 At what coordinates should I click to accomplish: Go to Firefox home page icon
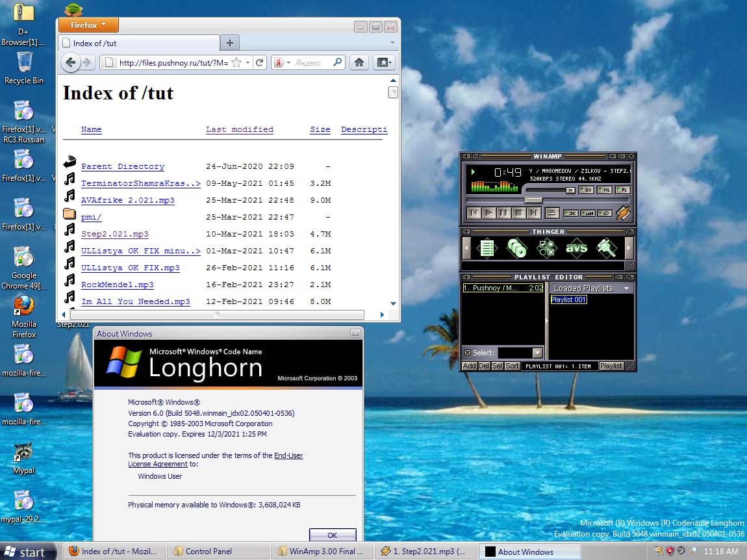[359, 62]
